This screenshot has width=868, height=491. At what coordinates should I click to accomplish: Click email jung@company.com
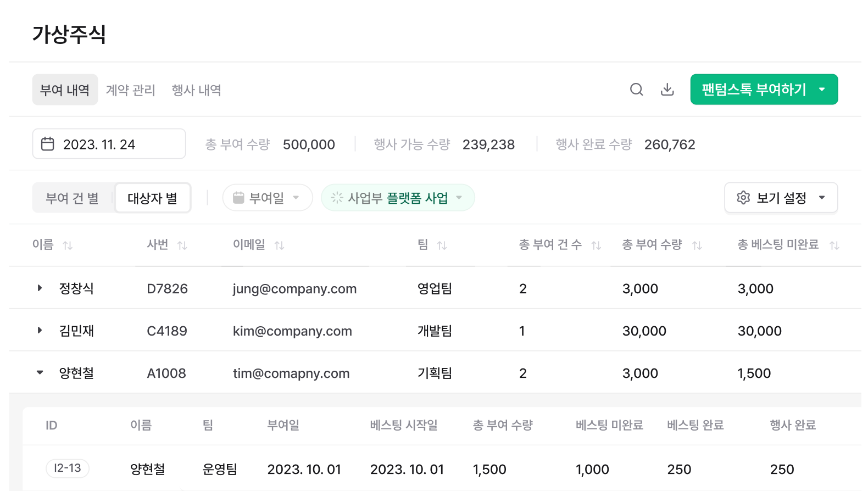[294, 288]
